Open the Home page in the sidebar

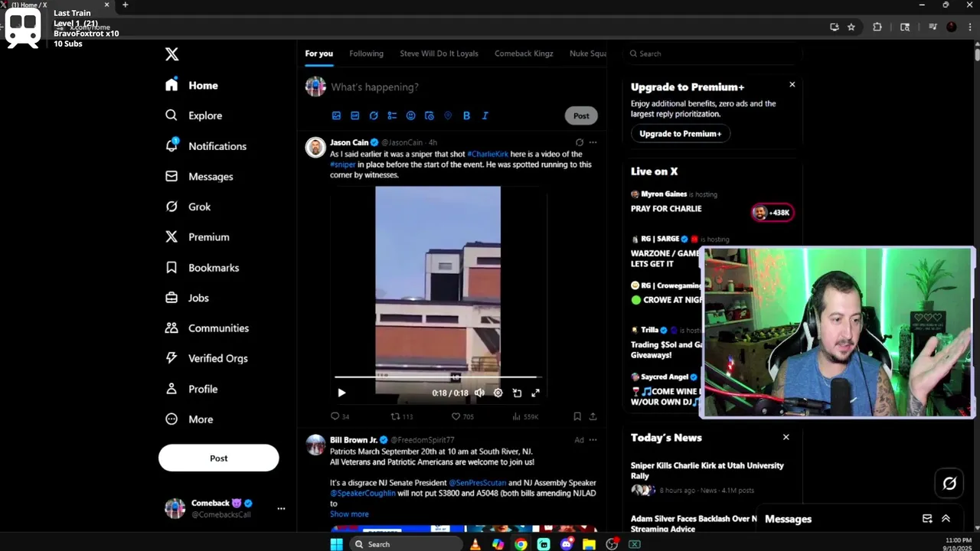click(x=192, y=86)
